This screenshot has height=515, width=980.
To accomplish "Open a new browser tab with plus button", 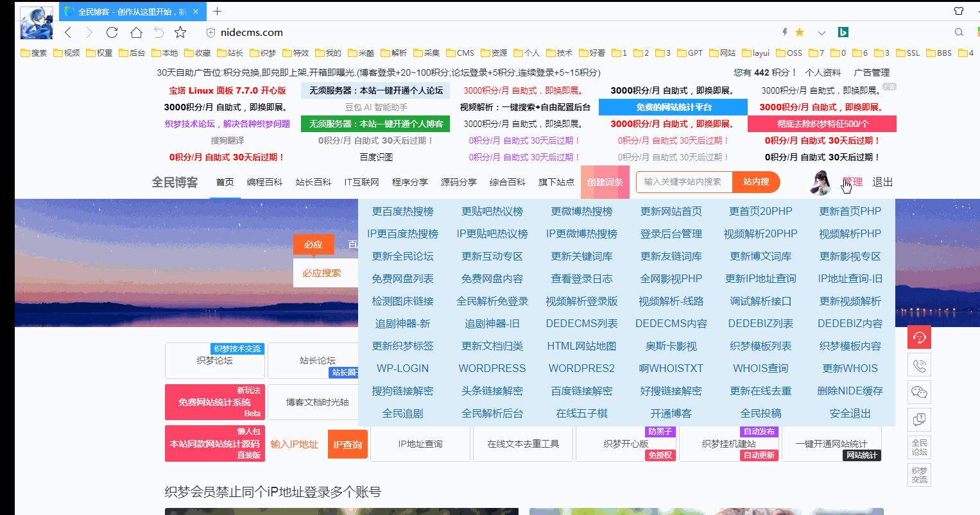I will point(217,12).
